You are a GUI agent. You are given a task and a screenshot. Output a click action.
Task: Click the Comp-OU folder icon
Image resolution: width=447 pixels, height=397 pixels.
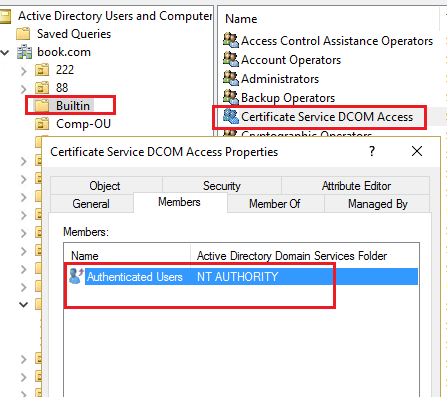pyautogui.click(x=42, y=124)
